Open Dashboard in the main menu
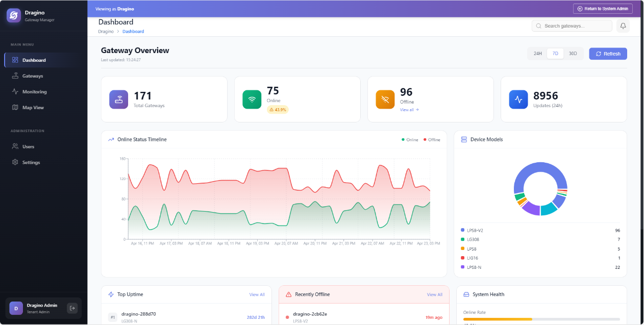The image size is (644, 325). pyautogui.click(x=43, y=60)
